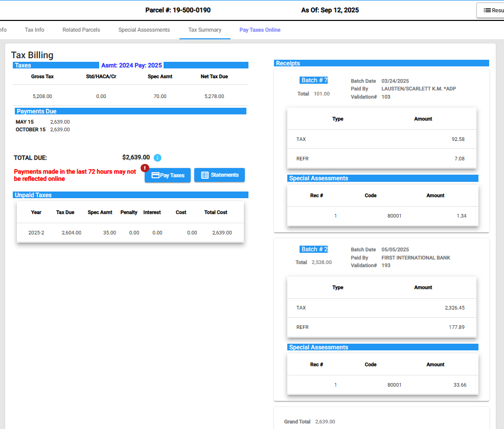Click the Code header under Batch 2
Viewport: 504px width, 429px height.
(371, 365)
